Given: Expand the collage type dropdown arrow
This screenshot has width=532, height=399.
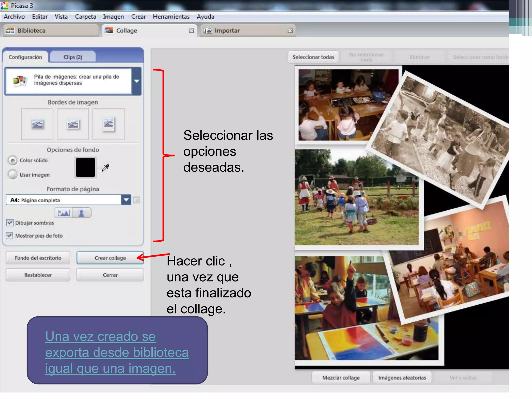Looking at the screenshot, I should click(x=137, y=81).
